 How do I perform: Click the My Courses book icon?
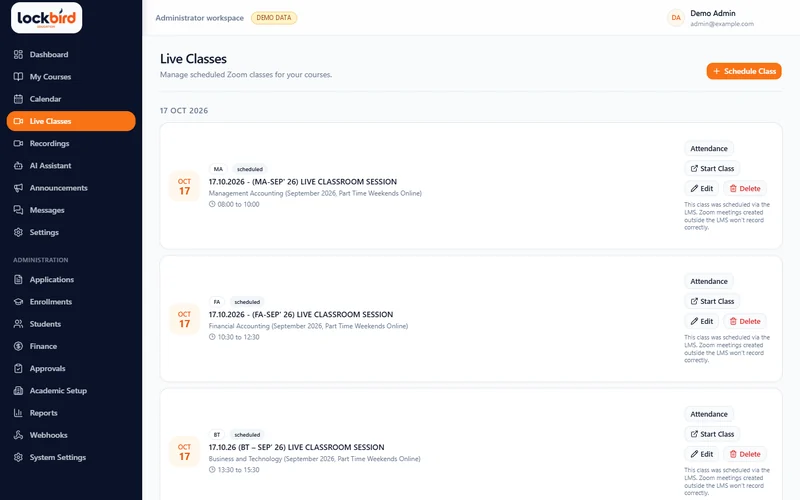tap(18, 77)
